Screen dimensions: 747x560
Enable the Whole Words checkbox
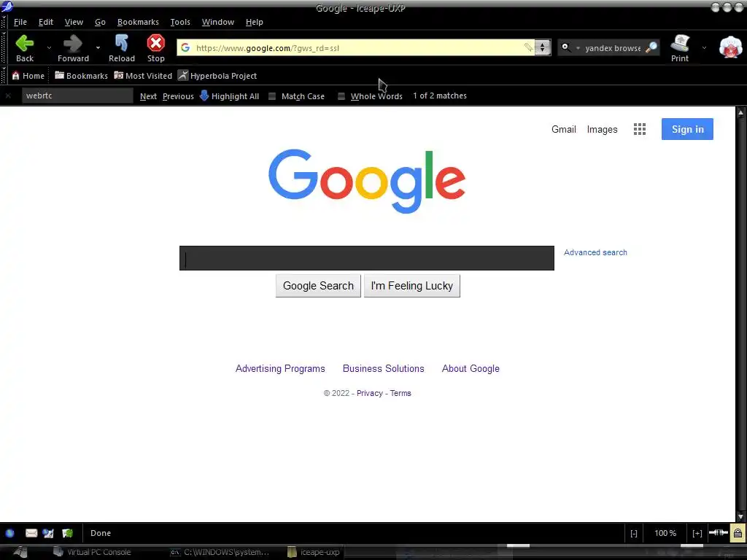pyautogui.click(x=341, y=96)
